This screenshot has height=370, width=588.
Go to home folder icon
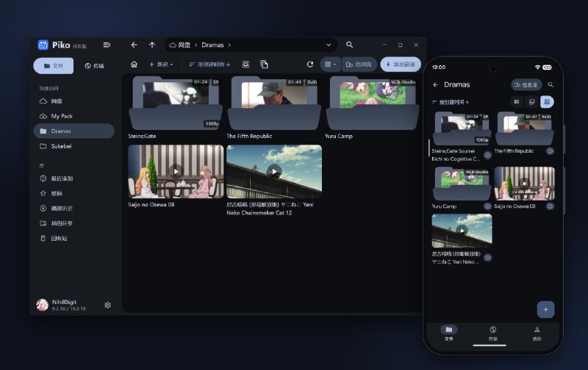click(134, 65)
